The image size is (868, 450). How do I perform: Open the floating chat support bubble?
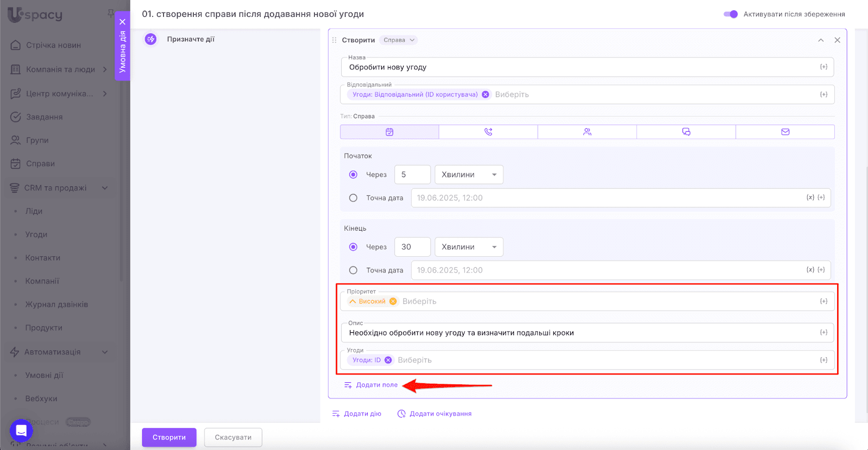point(21,431)
